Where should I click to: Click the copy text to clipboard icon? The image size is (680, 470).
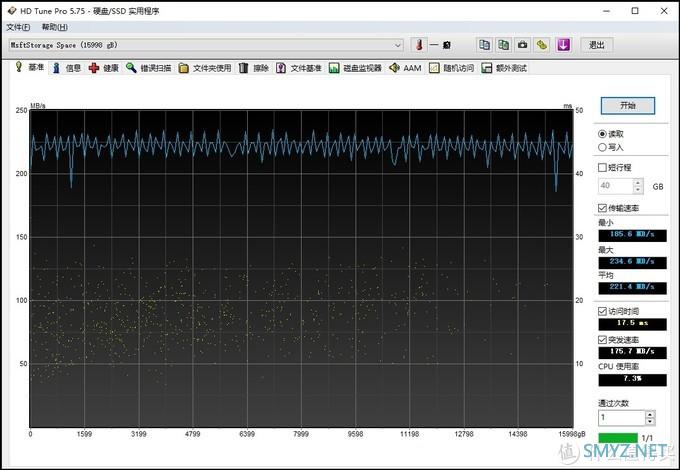(484, 45)
